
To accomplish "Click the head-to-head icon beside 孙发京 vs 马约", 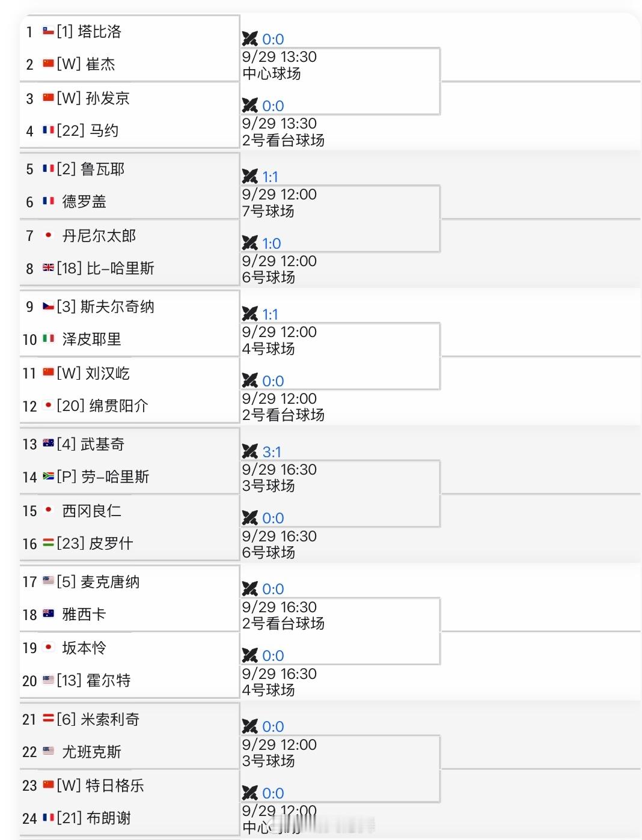I will point(249,106).
